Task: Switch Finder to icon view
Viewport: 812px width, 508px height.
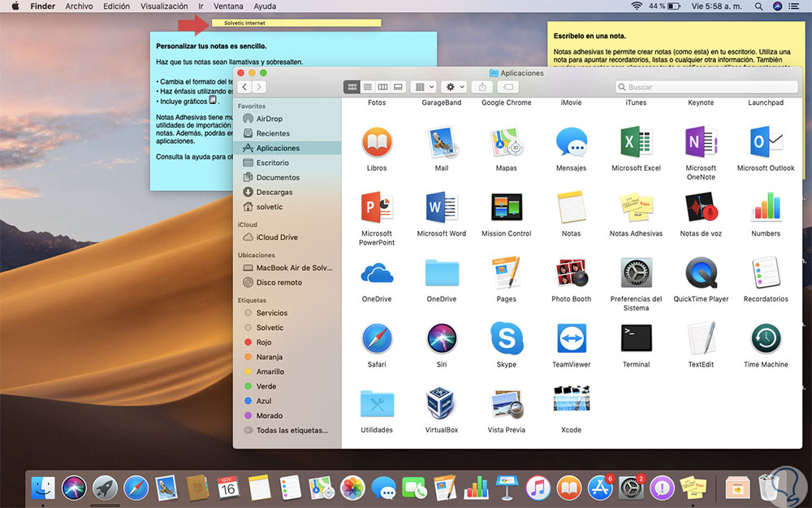Action: [352, 87]
